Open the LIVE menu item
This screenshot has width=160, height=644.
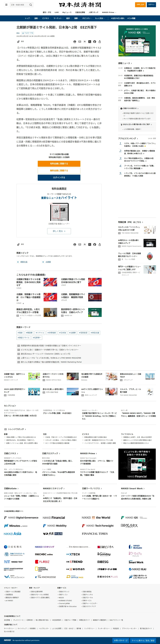pos(57,12)
